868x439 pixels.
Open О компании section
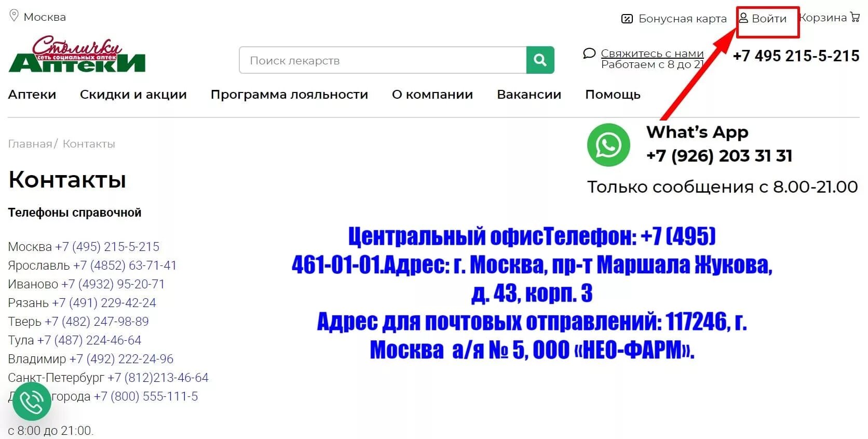pos(432,95)
